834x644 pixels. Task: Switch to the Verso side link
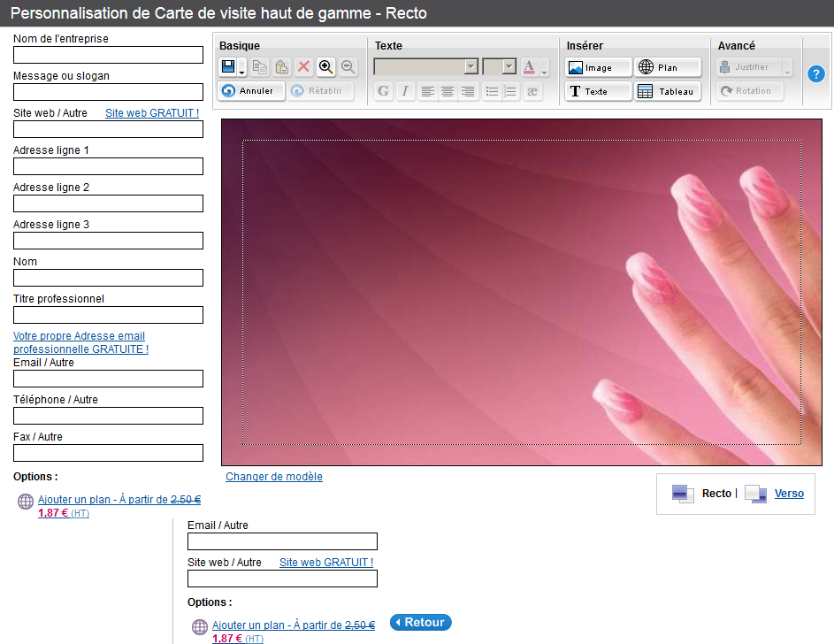point(789,494)
